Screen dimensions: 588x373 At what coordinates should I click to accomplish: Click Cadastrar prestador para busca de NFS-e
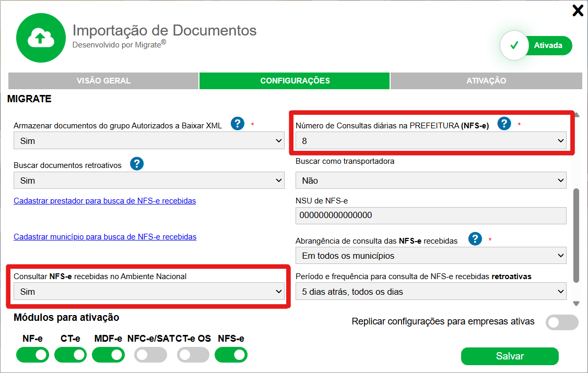pos(104,200)
